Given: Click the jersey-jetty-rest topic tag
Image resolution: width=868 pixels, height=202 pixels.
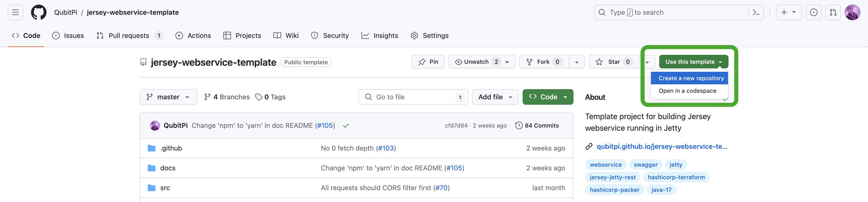Looking at the screenshot, I should click(x=612, y=177).
